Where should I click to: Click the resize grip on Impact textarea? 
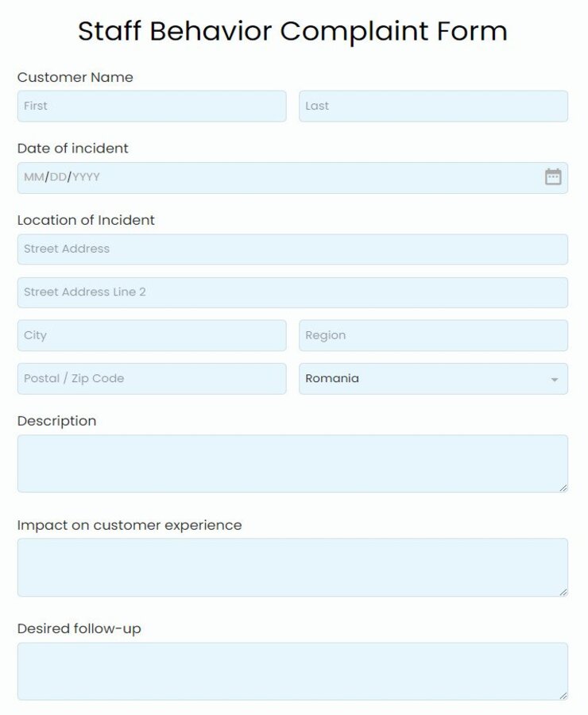[x=564, y=591]
